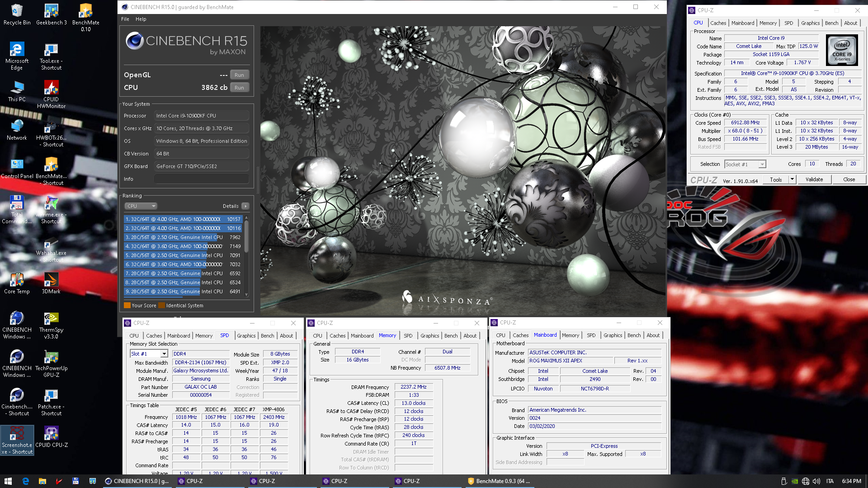Switch to Graphics tab in SPD CPU-Z window
868x488 pixels.
point(246,336)
